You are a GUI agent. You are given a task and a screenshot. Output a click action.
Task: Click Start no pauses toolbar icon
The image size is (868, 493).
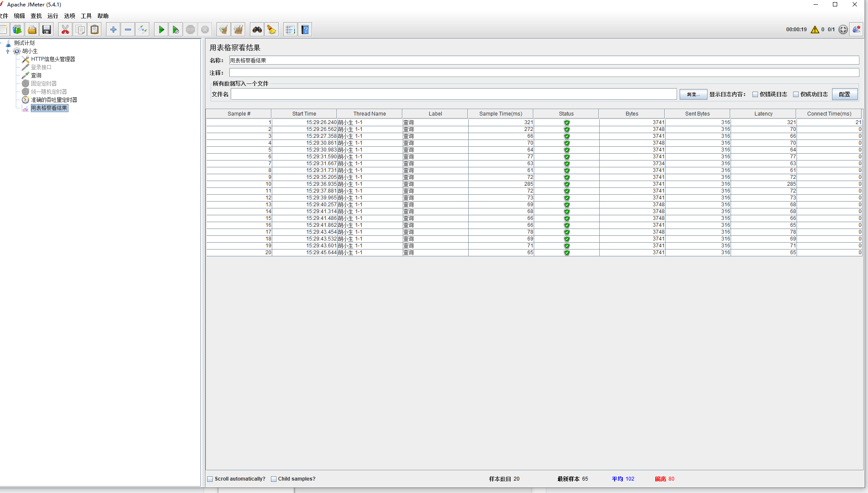pos(175,30)
